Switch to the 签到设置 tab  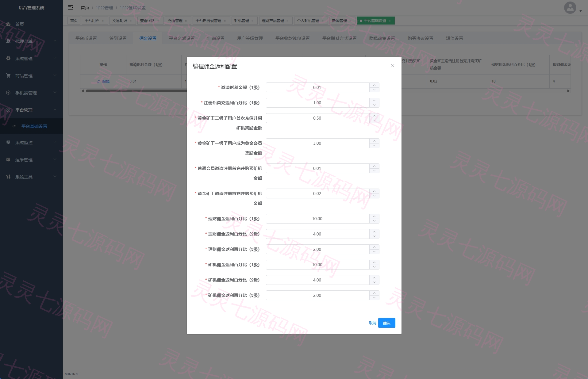coord(118,38)
